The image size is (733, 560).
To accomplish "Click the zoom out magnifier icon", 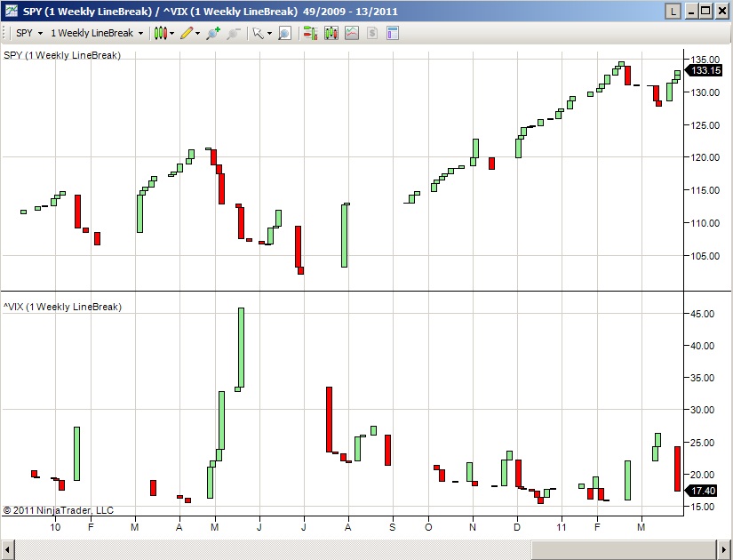I will click(x=234, y=33).
